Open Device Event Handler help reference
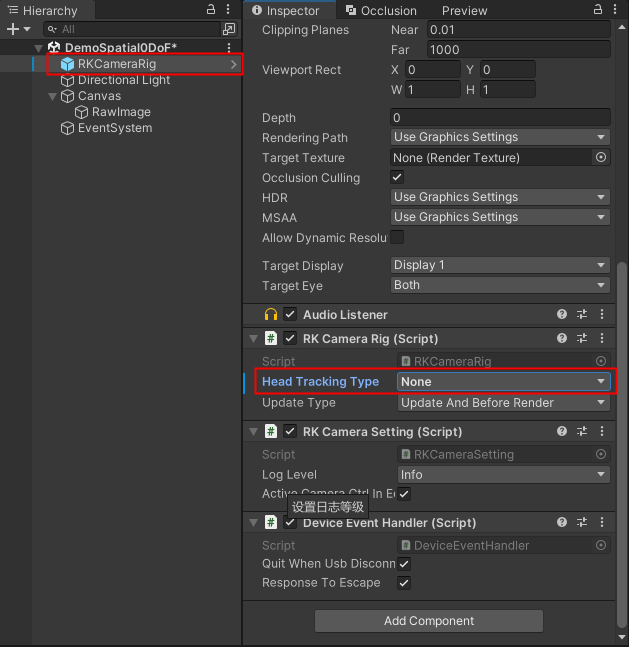Screen dimensions: 629x647 click(x=562, y=522)
